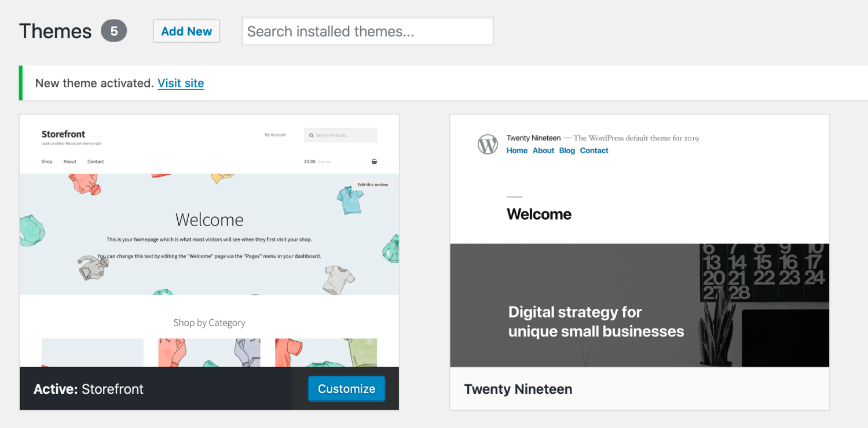Viewport: 868px width, 428px height.
Task: Visit the site from the activation notice
Action: tap(180, 83)
